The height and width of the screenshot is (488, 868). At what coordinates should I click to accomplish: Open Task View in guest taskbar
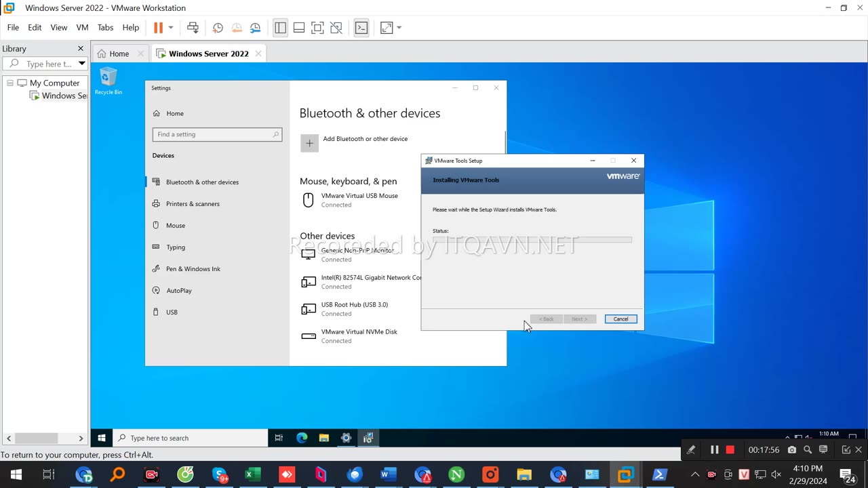pos(279,438)
